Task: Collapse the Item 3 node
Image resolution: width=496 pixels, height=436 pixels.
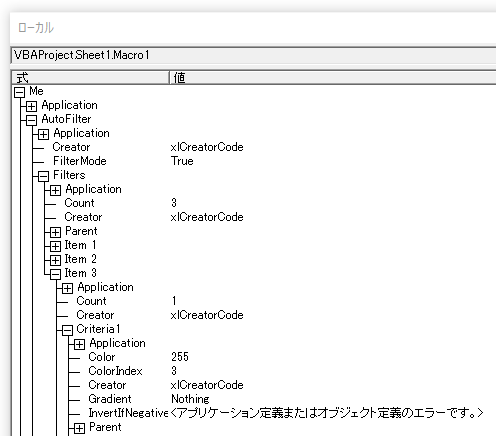Action: click(56, 274)
